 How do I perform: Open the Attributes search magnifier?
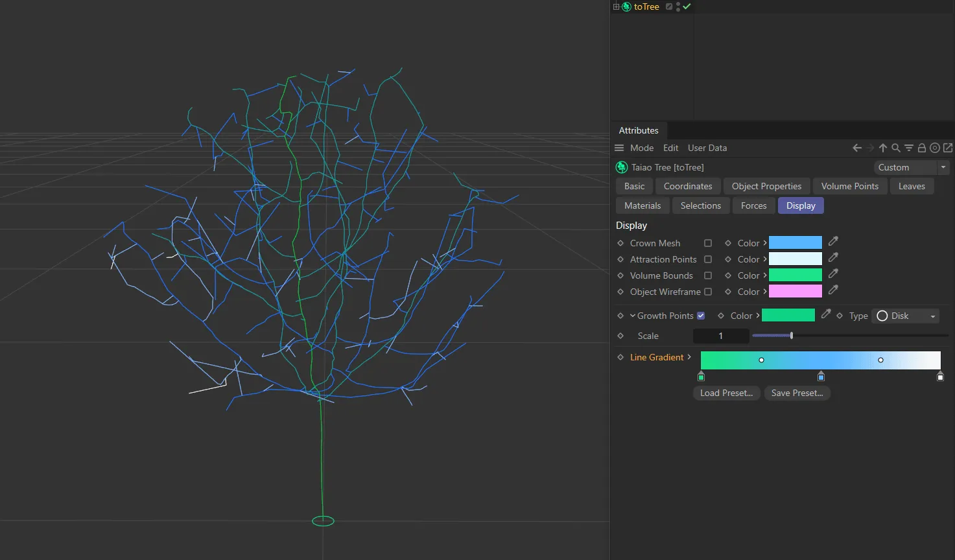[x=895, y=148]
